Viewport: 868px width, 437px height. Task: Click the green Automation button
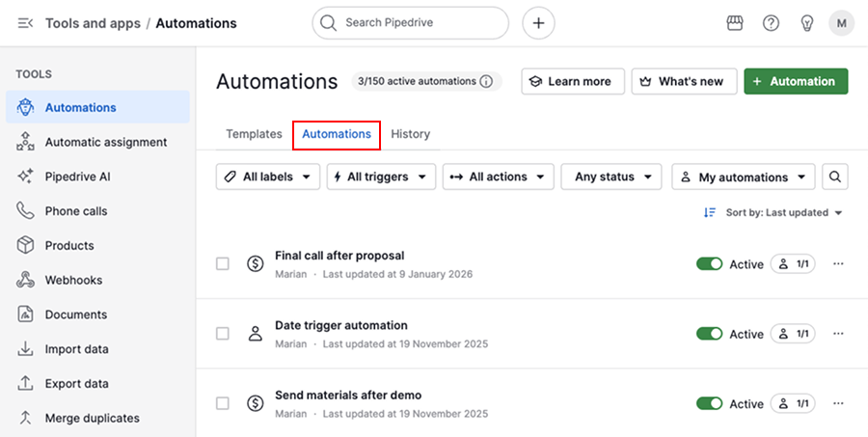tap(796, 82)
